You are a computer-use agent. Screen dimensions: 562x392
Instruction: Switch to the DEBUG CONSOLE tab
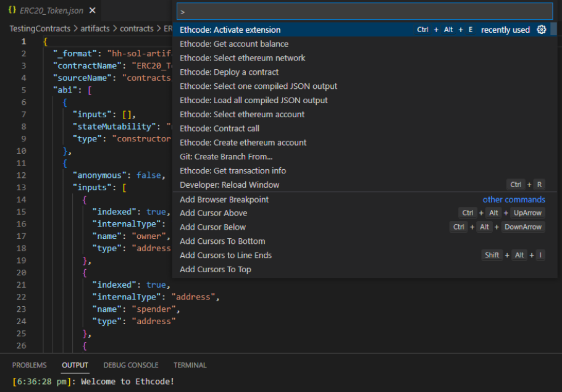tap(131, 365)
